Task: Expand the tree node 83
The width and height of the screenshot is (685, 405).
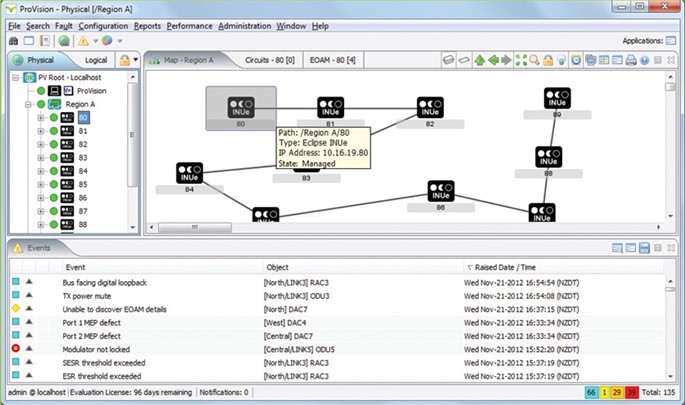Action: (x=41, y=158)
